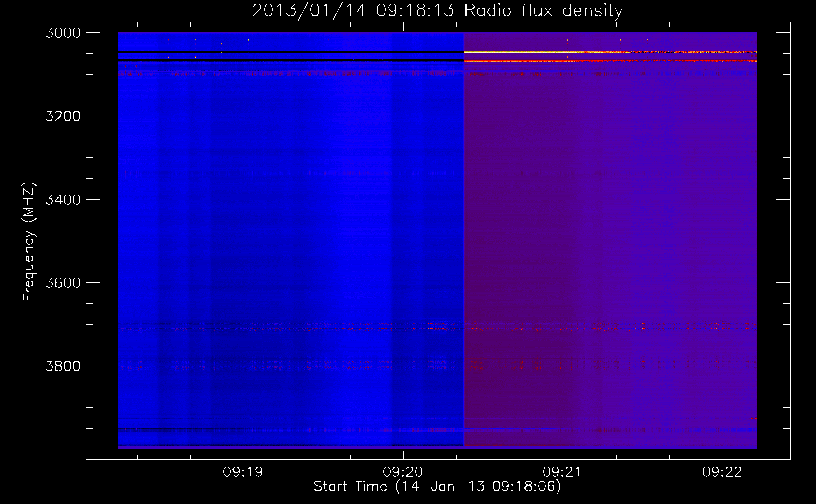Viewport: 816px width, 504px height.
Task: Click the 'Start Time (14-Jan-13 09:18:06)' axis label
Action: click(x=437, y=486)
